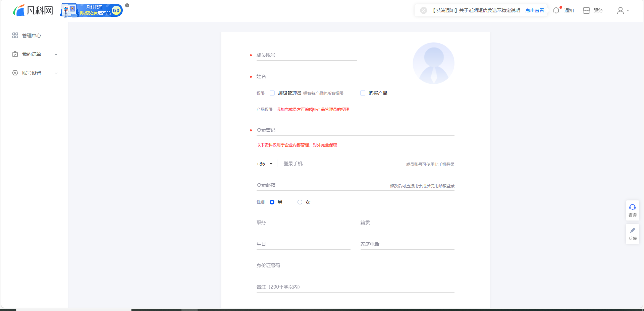
Task: Open the notification bell icon
Action: (x=556, y=10)
